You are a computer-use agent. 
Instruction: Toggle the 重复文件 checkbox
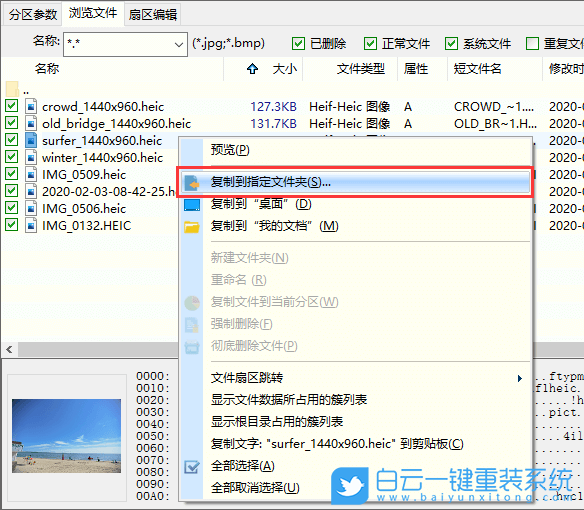[532, 44]
